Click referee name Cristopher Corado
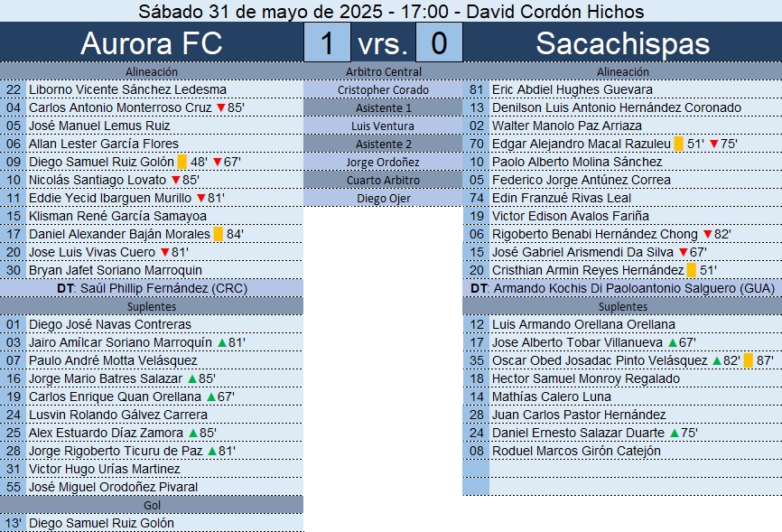 [x=384, y=89]
